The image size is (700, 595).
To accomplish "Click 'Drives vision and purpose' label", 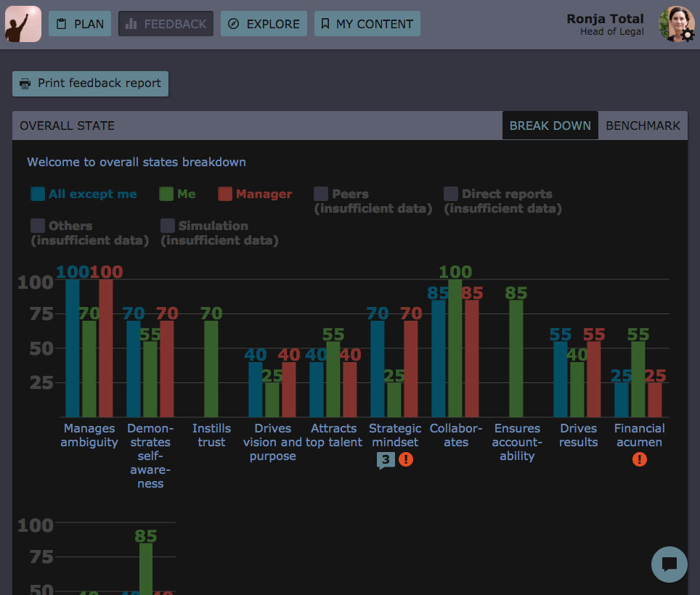I will coord(273,442).
